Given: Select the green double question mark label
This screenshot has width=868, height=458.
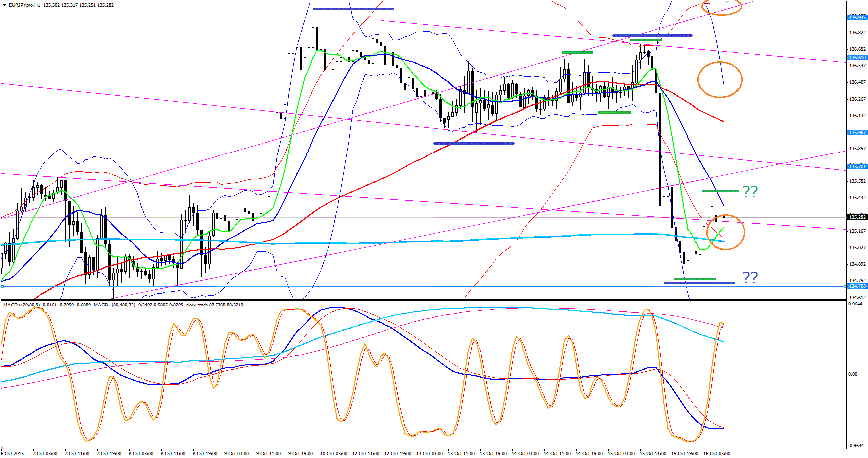Looking at the screenshot, I should click(750, 191).
